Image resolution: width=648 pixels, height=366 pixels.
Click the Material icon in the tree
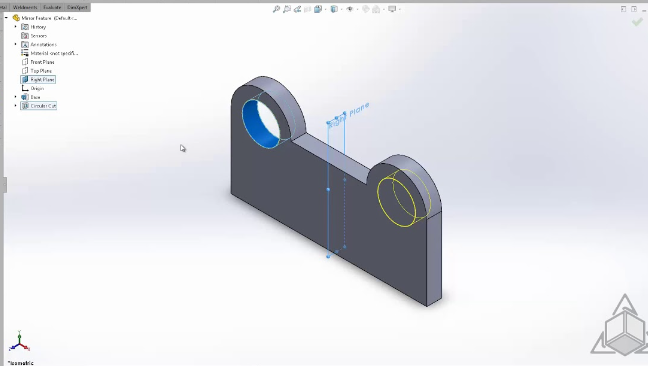(x=25, y=53)
